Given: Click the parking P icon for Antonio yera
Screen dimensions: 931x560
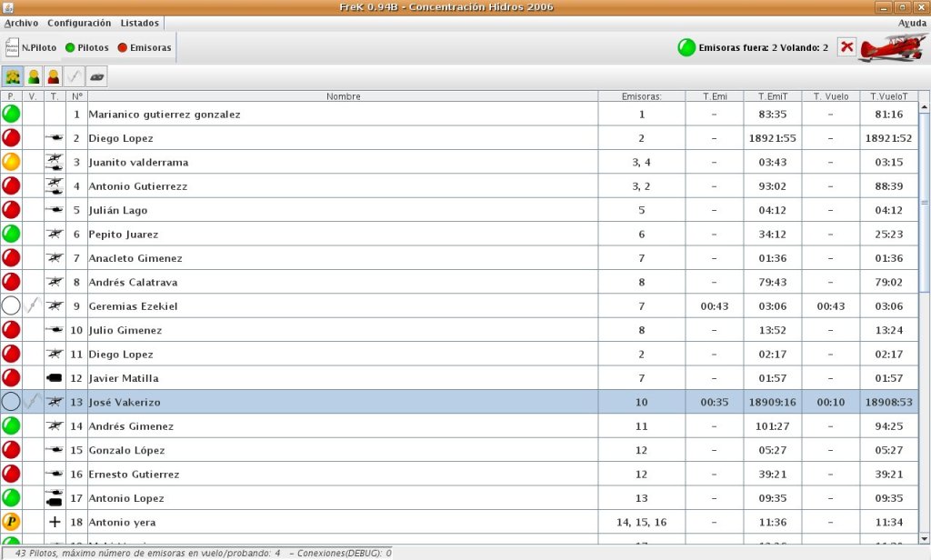Looking at the screenshot, I should [11, 522].
